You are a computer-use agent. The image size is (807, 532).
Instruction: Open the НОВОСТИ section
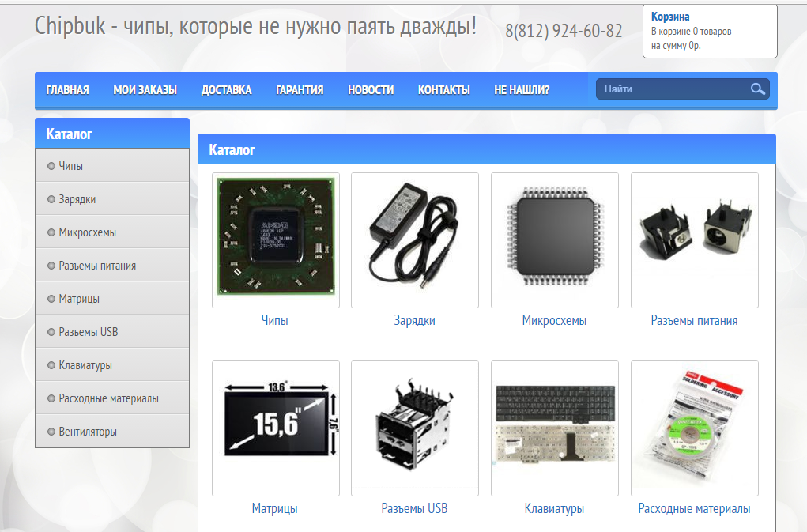[x=368, y=89]
